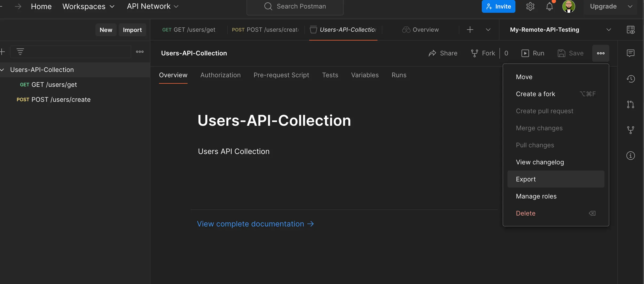644x284 pixels.
Task: Click the Users-API-Collection title heading
Action: pos(274,120)
